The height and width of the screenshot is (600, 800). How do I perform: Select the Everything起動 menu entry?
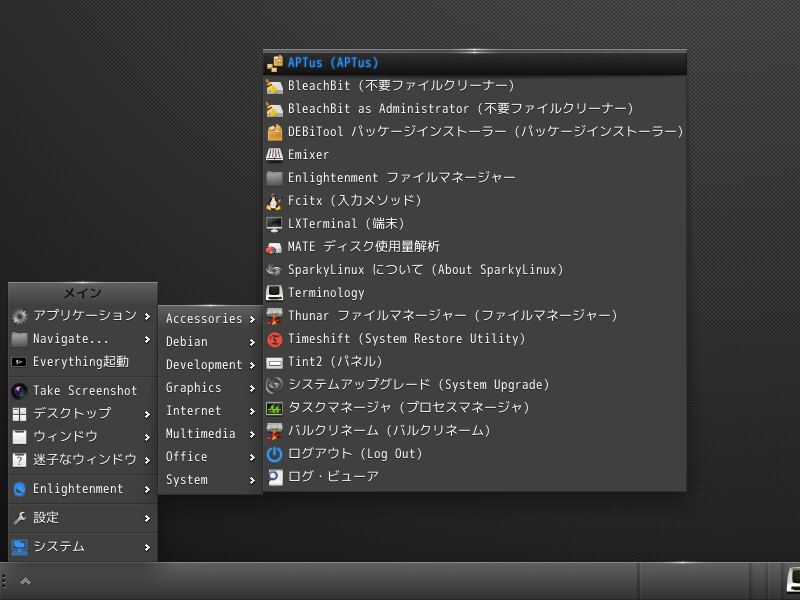click(x=83, y=362)
